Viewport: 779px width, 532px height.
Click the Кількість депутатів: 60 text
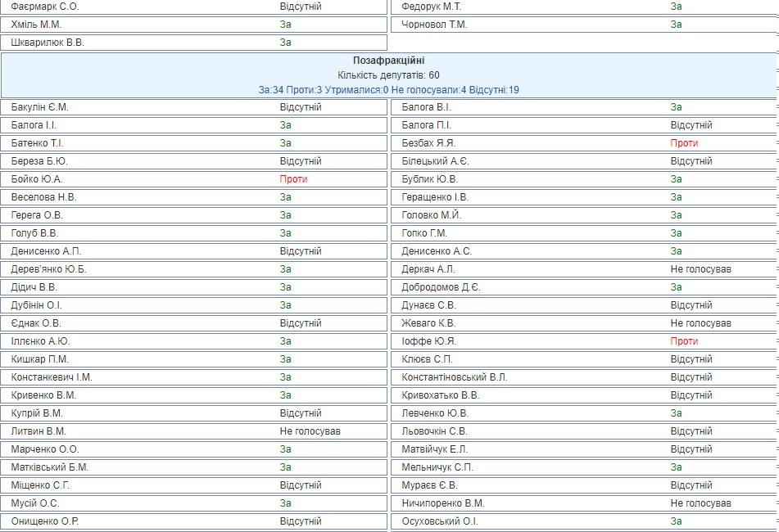(x=388, y=75)
